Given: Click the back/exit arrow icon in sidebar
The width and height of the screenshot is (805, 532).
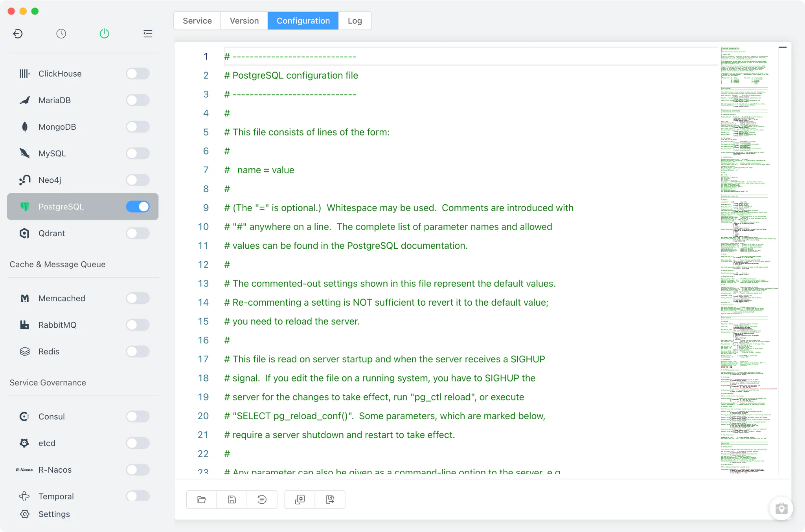Looking at the screenshot, I should [18, 34].
